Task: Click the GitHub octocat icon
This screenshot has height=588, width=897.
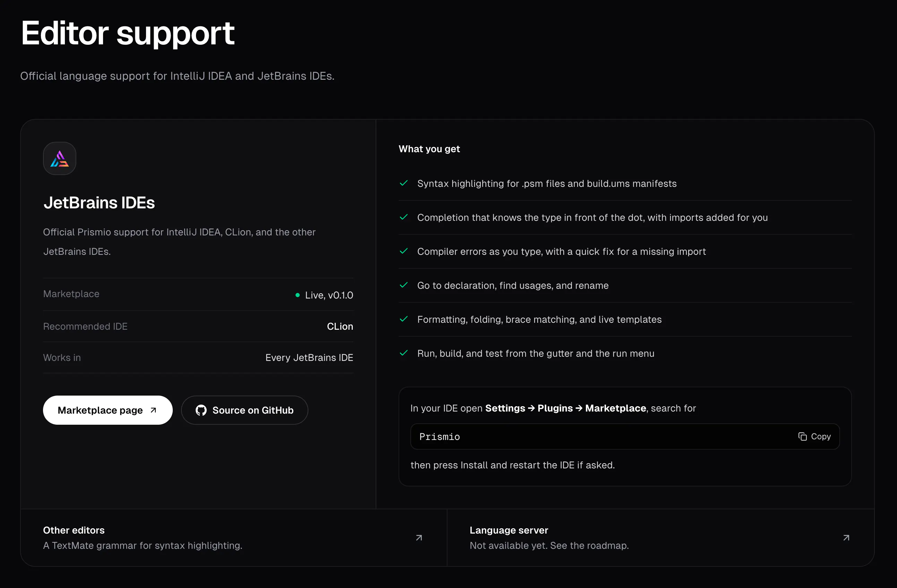Action: (201, 410)
